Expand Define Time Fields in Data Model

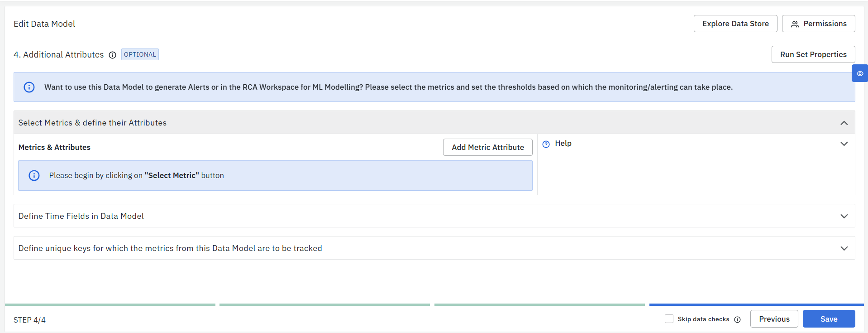click(844, 216)
